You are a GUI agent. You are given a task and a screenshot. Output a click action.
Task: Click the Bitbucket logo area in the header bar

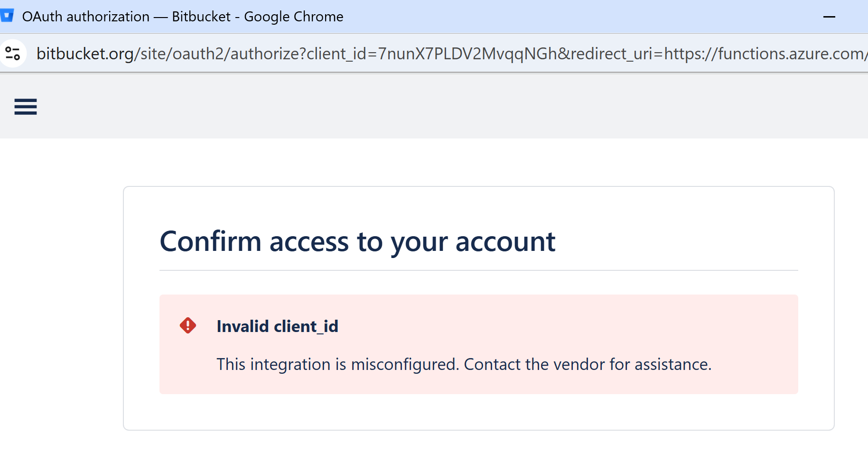coord(25,107)
